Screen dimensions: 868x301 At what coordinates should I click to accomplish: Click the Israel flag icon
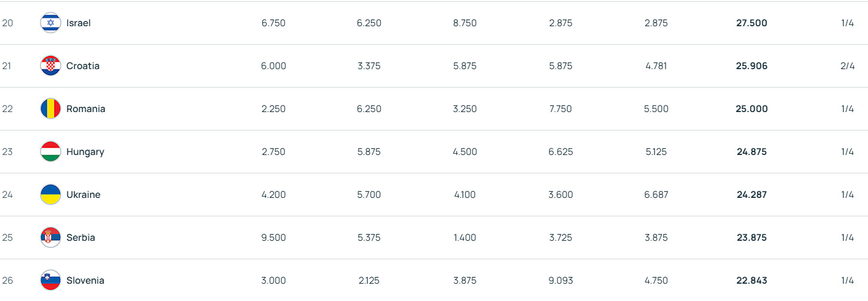pos(50,23)
